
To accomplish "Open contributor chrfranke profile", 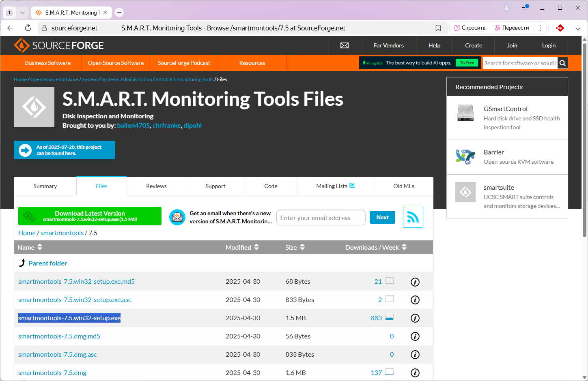I will pos(166,126).
